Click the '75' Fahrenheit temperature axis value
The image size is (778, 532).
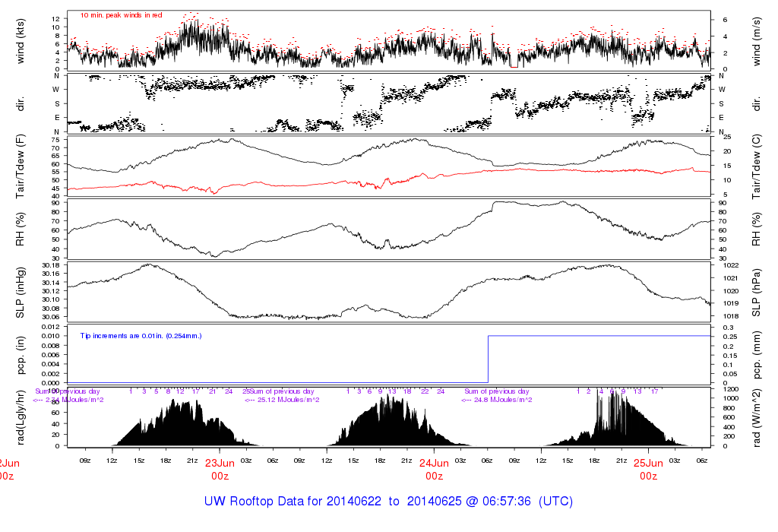tap(55, 140)
